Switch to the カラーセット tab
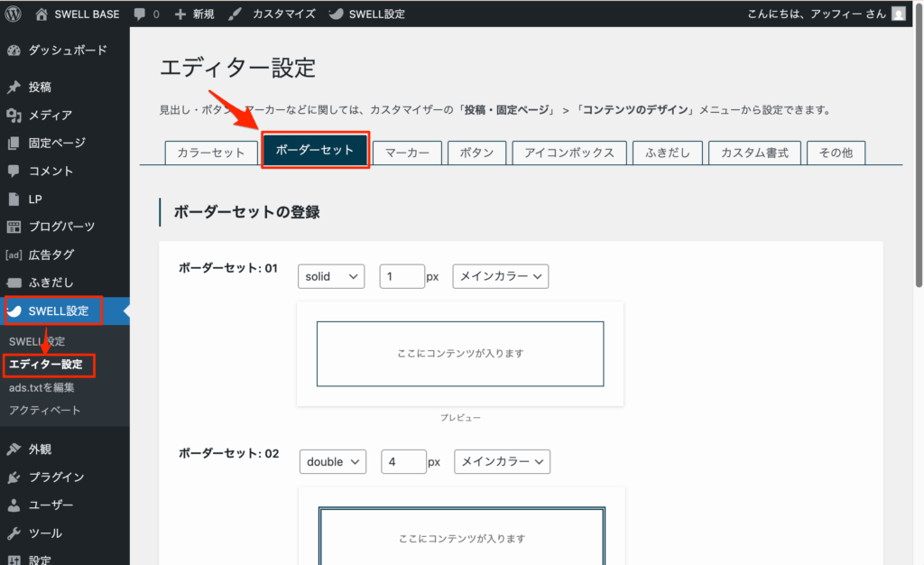Viewport: 924px width, 565px height. click(211, 153)
